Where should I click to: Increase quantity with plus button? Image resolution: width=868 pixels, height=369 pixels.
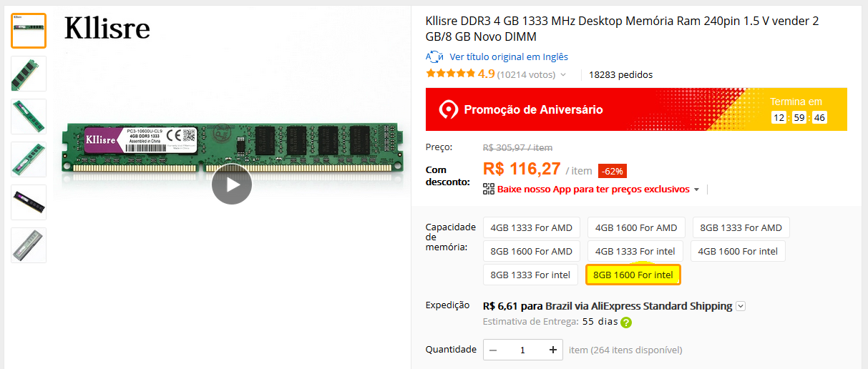coord(552,350)
